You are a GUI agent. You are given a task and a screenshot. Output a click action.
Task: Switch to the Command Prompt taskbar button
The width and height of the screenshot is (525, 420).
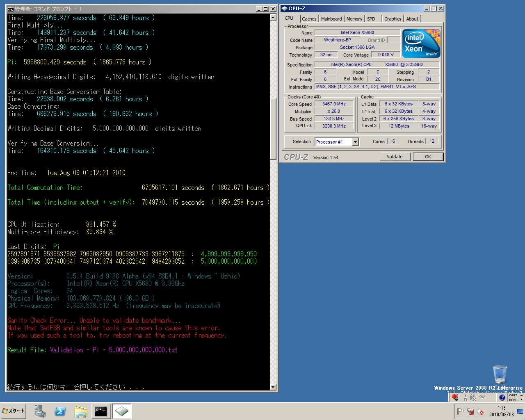coord(101,411)
